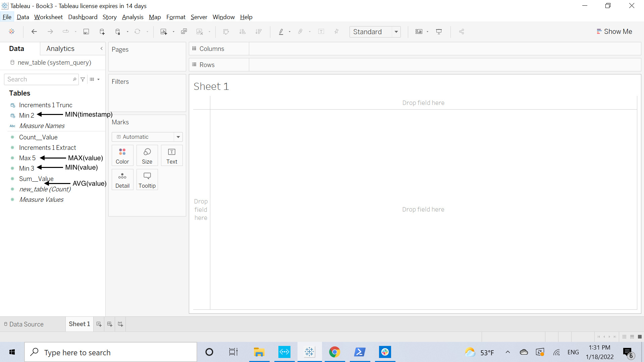644x362 pixels.
Task: Click the Run Update refresh icon
Action: 138,32
